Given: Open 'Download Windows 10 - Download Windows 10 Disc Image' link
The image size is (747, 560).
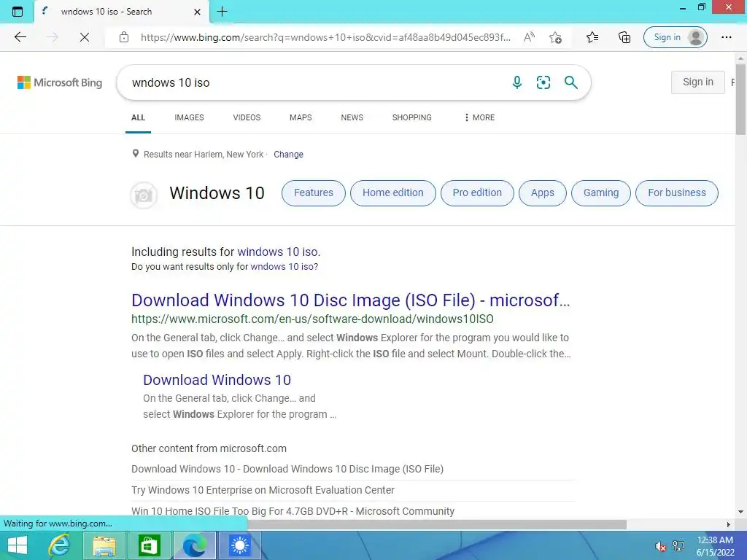Looking at the screenshot, I should pos(287,469).
